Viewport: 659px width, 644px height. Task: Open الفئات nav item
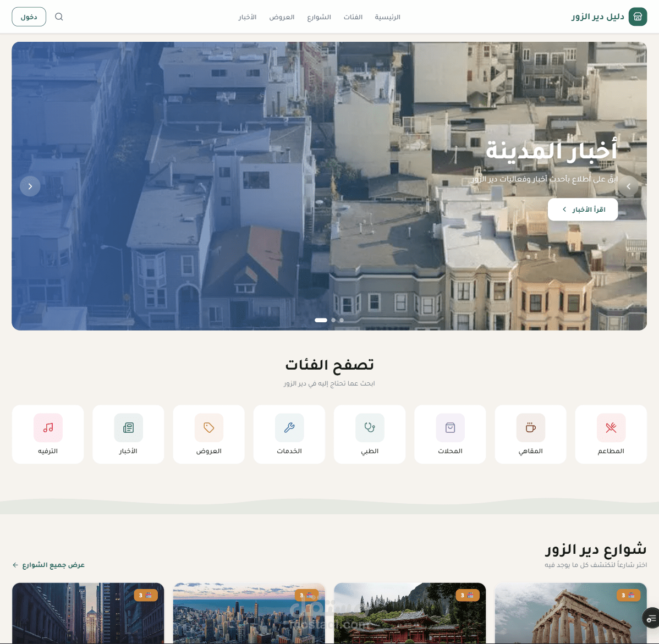click(x=353, y=17)
